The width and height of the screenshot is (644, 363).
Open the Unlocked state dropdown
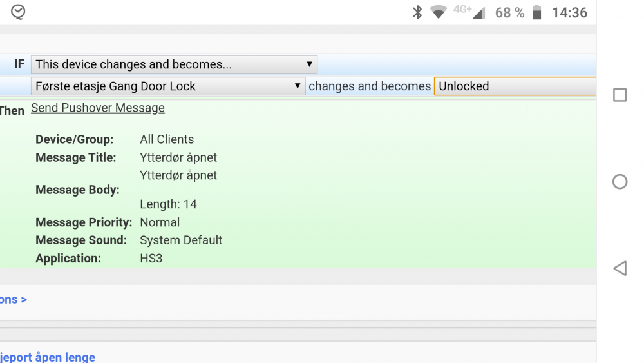[515, 86]
